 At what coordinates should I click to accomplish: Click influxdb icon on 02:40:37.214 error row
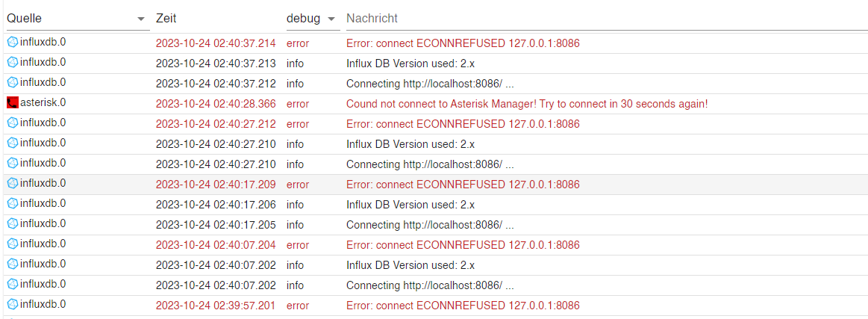tap(12, 42)
